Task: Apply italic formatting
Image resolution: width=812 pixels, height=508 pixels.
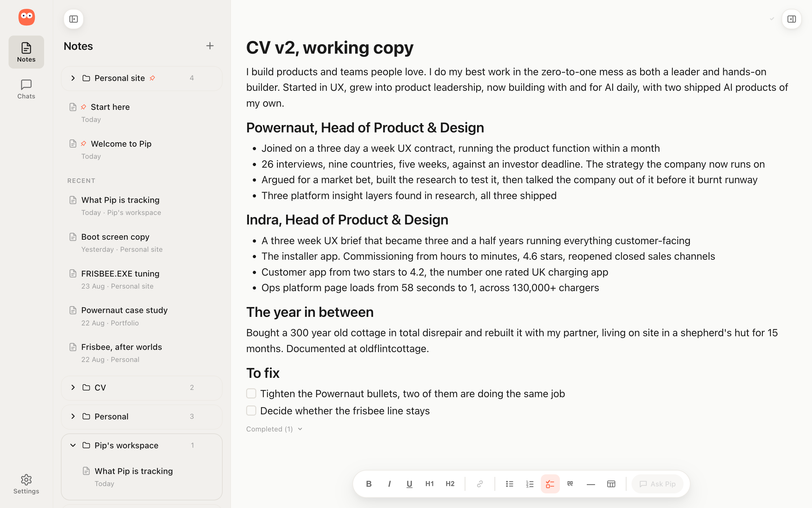Action: point(389,484)
